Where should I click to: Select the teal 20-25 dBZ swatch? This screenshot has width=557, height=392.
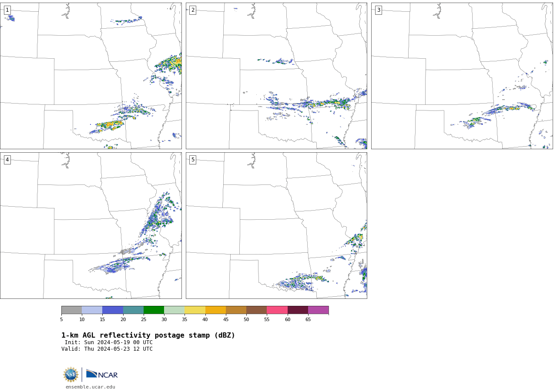(x=133, y=310)
